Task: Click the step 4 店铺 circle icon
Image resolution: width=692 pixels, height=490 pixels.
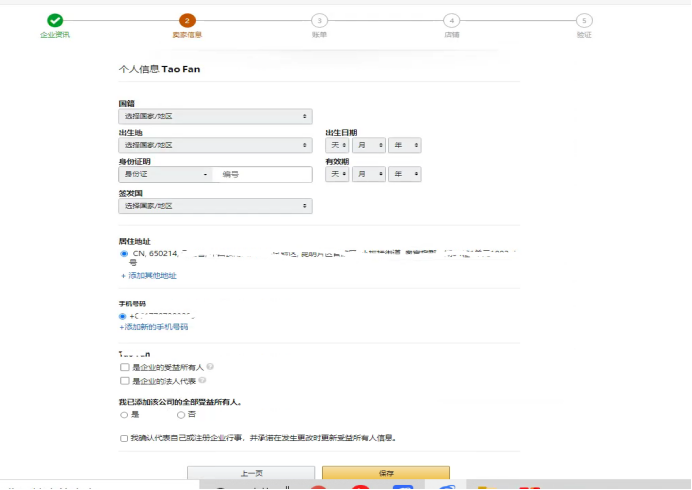Action: 452,20
